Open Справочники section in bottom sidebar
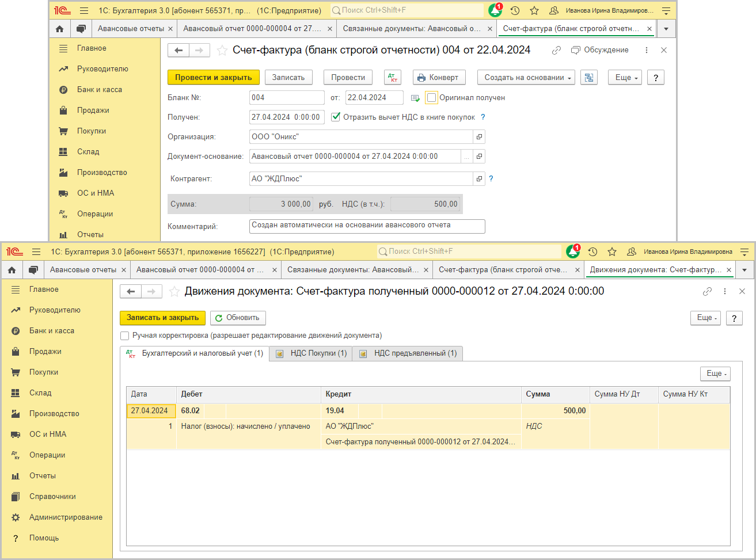This screenshot has width=756, height=560. pos(53,497)
